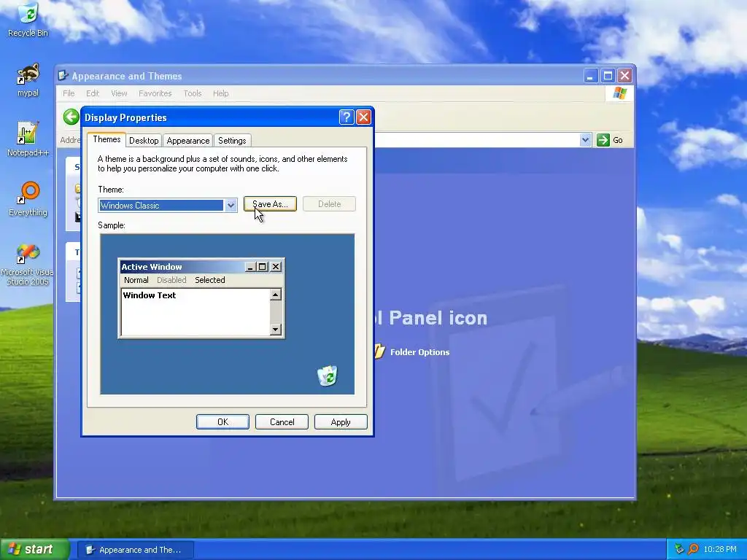This screenshot has width=747, height=560.
Task: Click the Recycle Bin icon in the sample preview
Action: click(328, 376)
